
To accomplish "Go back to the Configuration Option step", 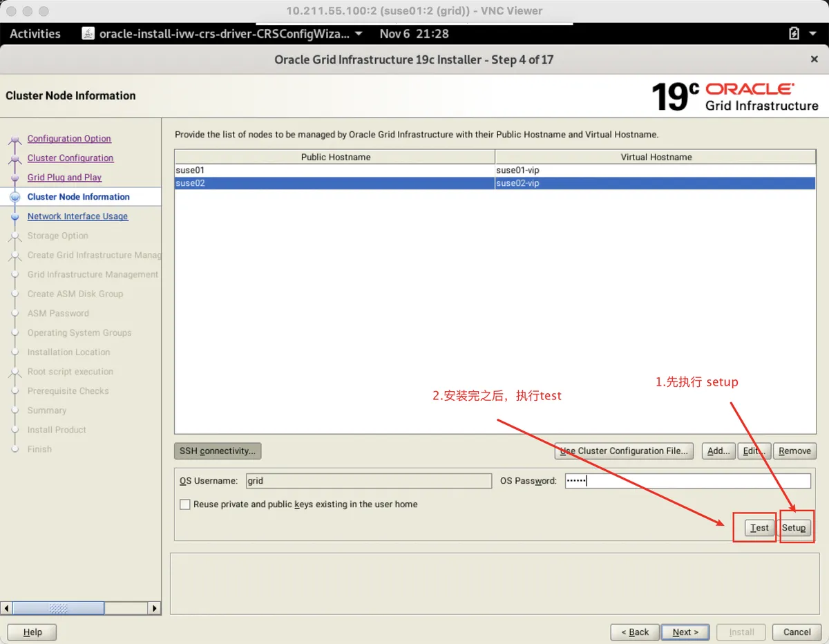I will [69, 138].
